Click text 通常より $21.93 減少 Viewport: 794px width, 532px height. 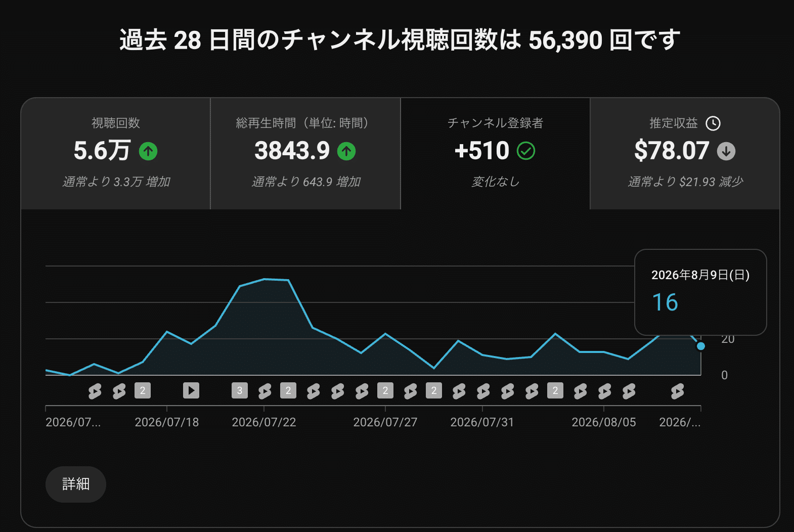coord(685,182)
